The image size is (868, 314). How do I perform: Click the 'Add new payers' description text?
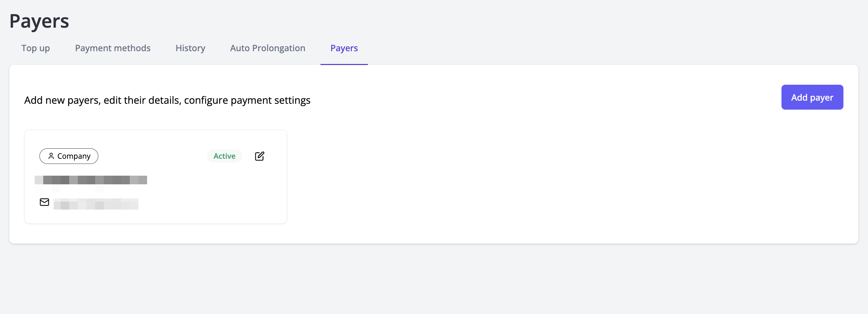click(x=167, y=100)
